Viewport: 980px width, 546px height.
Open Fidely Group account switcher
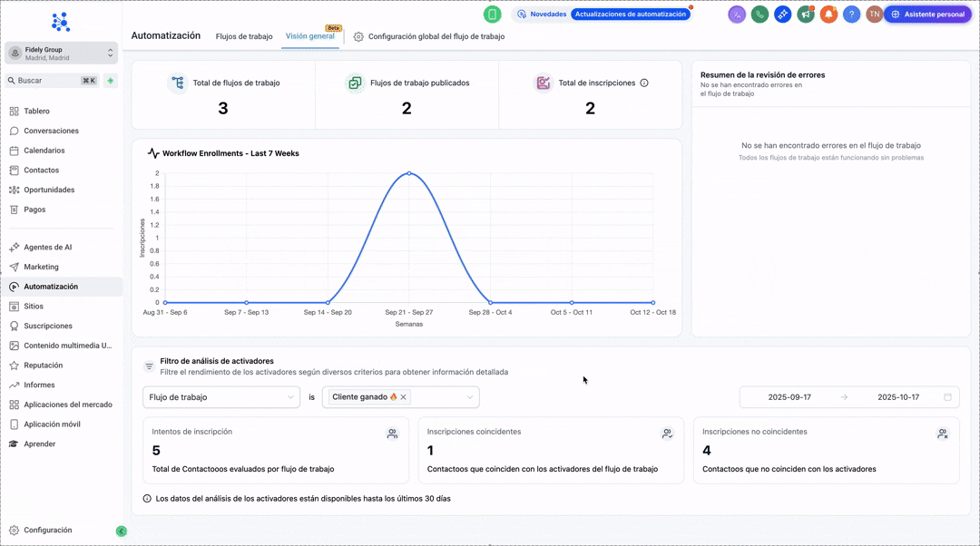(x=61, y=54)
